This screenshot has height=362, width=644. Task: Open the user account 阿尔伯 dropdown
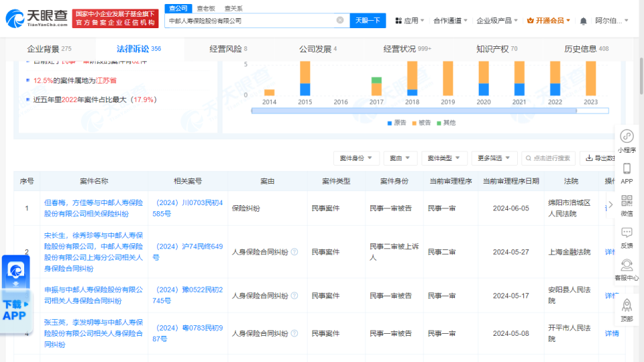[x=612, y=21]
